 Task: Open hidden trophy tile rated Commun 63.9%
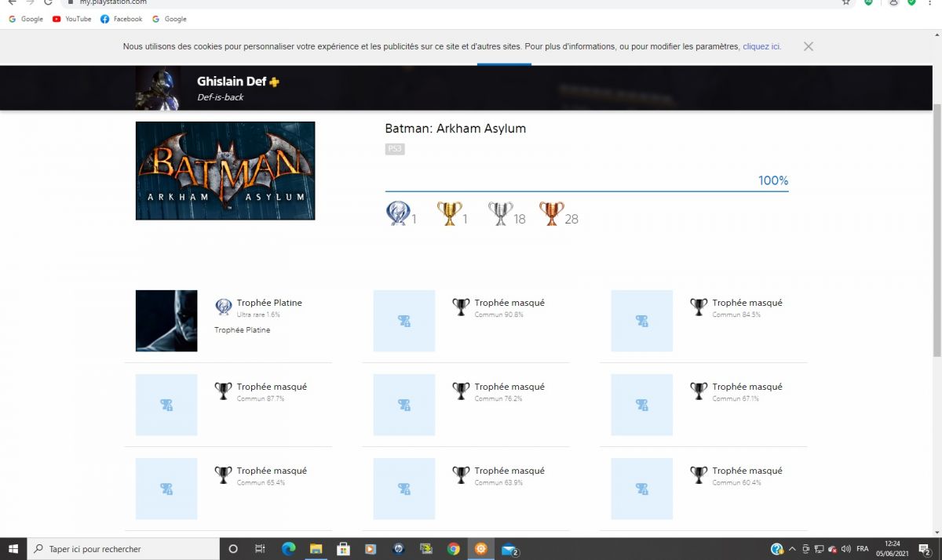coord(404,489)
